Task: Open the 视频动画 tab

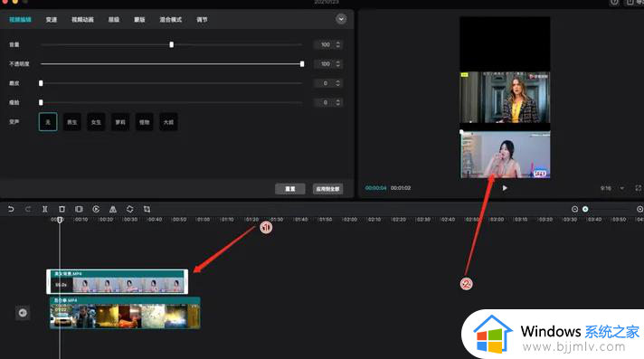Action: 82,19
